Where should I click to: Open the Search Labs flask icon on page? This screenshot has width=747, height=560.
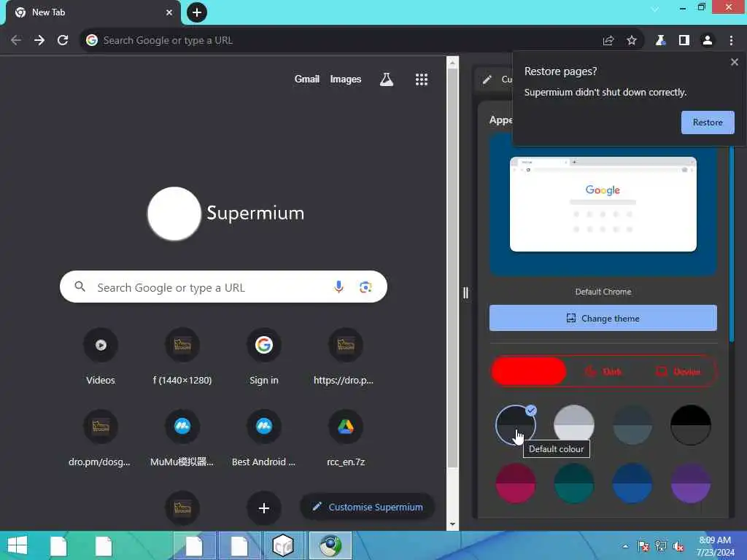[387, 79]
